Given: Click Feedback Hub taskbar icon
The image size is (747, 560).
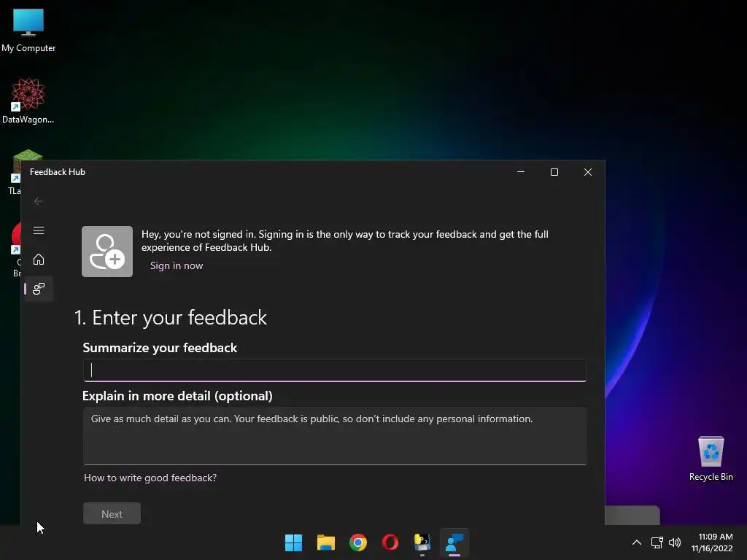Looking at the screenshot, I should (454, 542).
